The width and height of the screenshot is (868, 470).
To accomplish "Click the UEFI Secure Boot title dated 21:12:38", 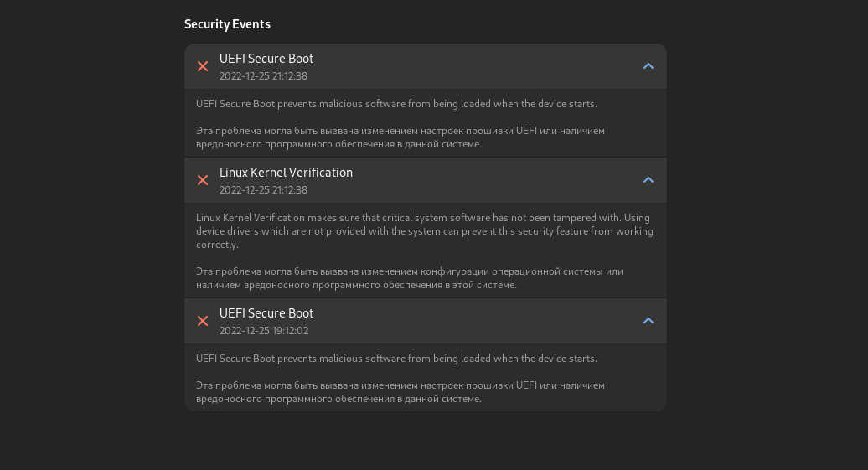I will 266,59.
